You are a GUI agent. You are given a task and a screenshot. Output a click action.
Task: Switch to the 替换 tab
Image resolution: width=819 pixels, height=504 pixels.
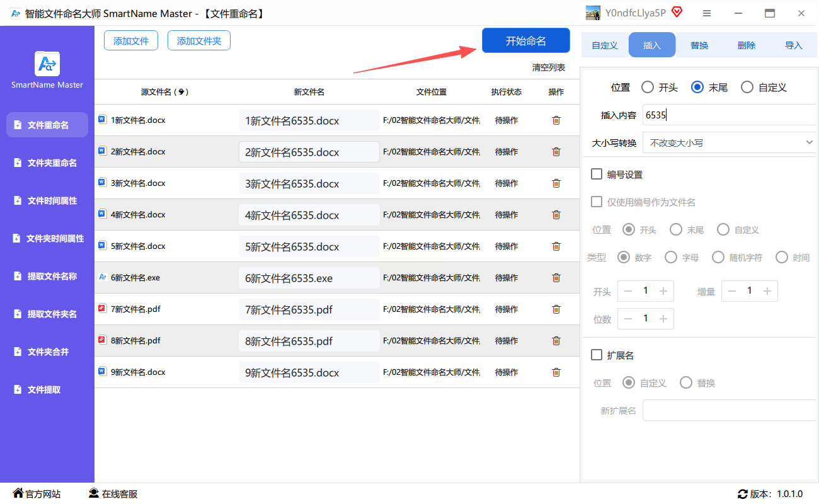pos(699,45)
